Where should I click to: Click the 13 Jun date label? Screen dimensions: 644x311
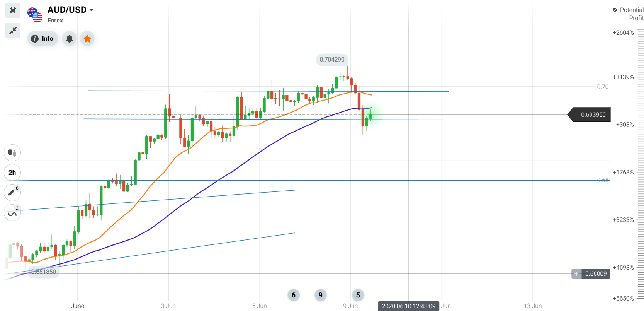tap(533, 306)
